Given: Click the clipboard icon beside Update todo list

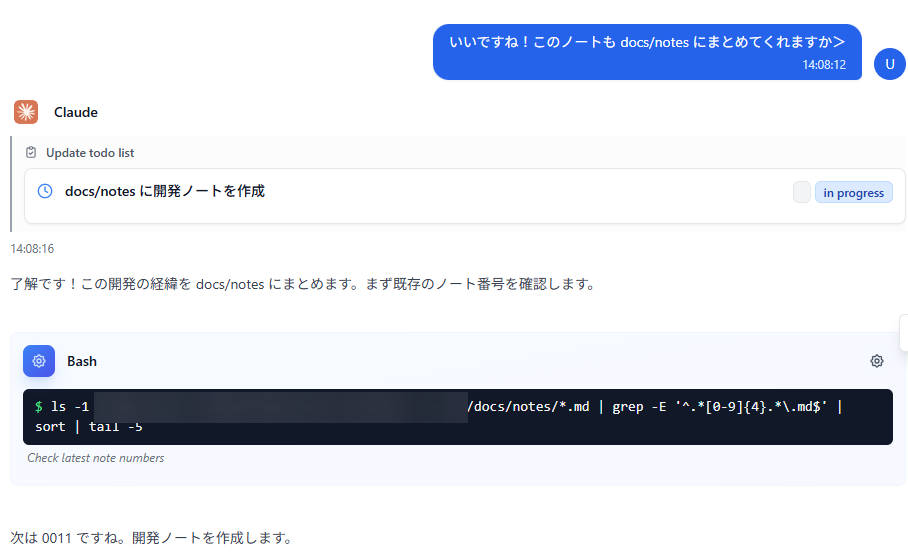Looking at the screenshot, I should click(x=32, y=153).
